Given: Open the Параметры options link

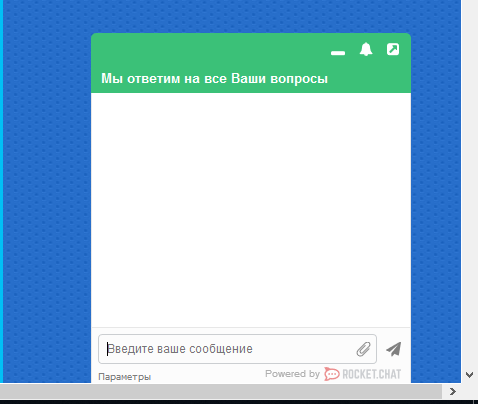Looking at the screenshot, I should coord(125,377).
